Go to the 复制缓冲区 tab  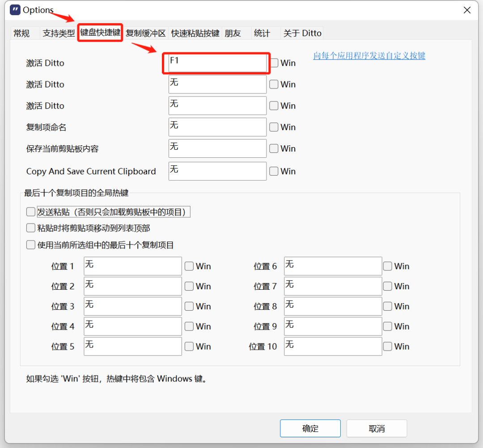tap(145, 33)
